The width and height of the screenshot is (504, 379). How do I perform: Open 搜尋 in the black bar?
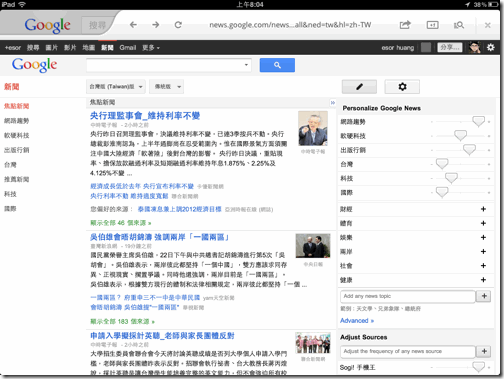click(x=33, y=48)
